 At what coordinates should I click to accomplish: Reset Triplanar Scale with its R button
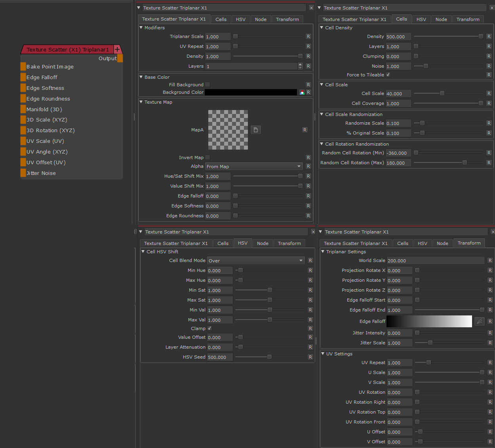point(308,36)
